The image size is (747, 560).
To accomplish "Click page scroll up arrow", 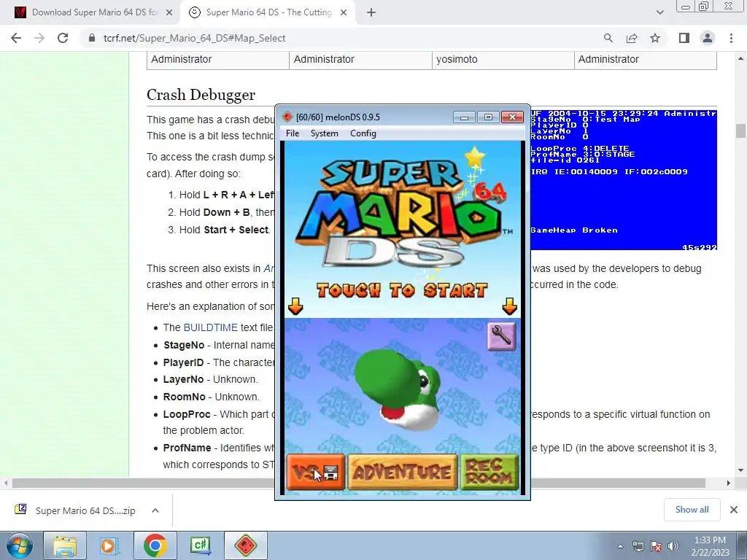I will [x=740, y=58].
